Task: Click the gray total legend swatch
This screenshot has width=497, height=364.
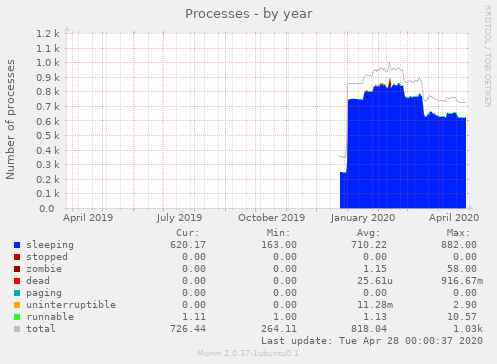Action: tap(17, 329)
